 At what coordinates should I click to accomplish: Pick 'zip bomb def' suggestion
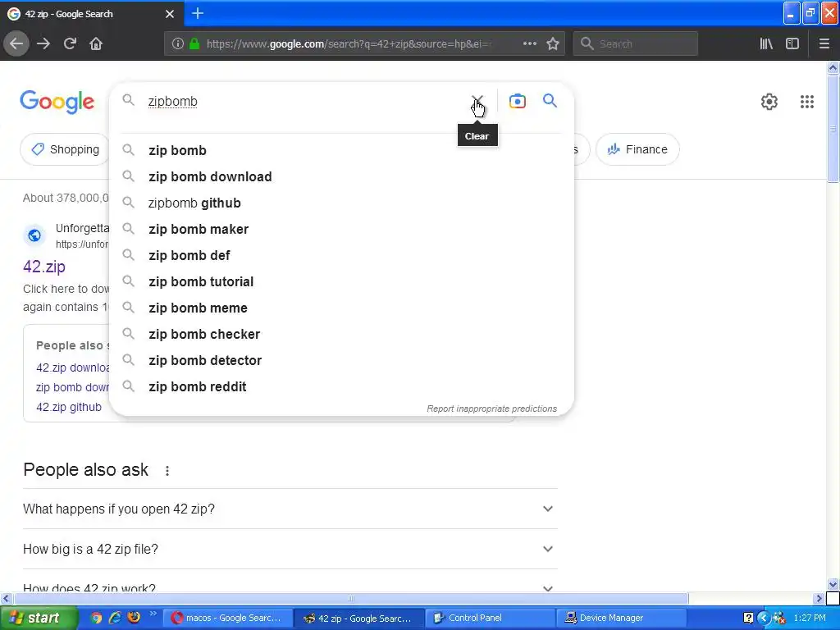[341, 256]
